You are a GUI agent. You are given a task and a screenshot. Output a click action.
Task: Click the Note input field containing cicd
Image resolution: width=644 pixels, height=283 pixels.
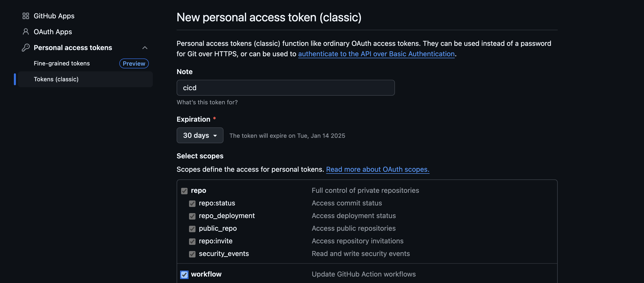[286, 88]
